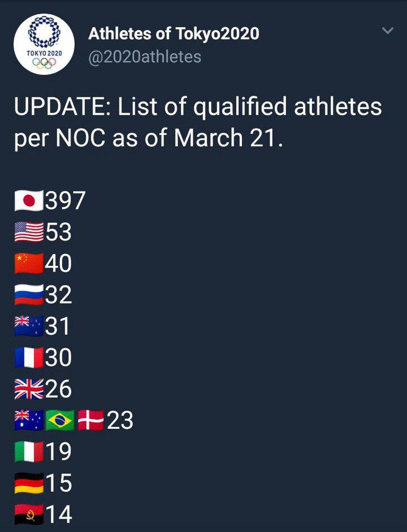Tap the Russia flag emoji
This screenshot has height=532, width=407.
[29, 295]
